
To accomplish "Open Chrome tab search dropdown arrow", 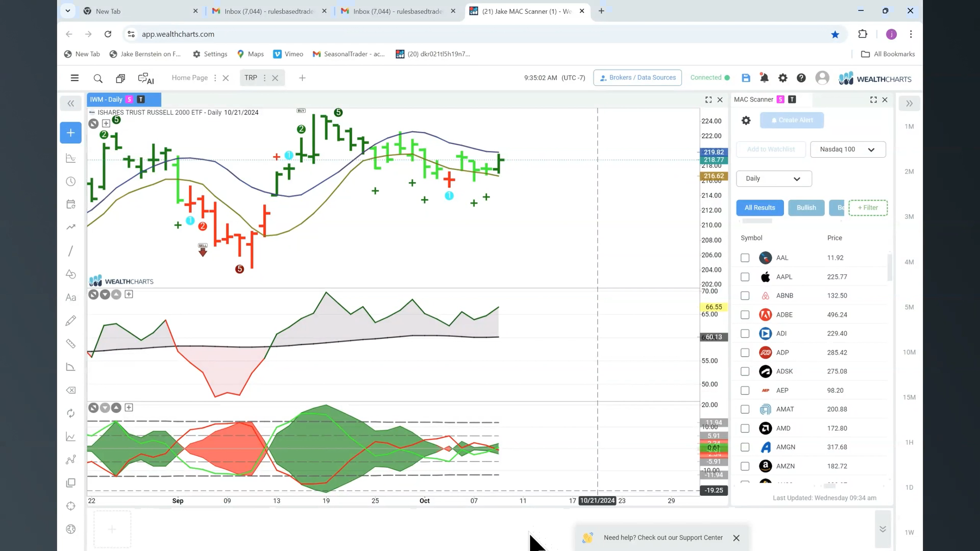I will tap(68, 11).
